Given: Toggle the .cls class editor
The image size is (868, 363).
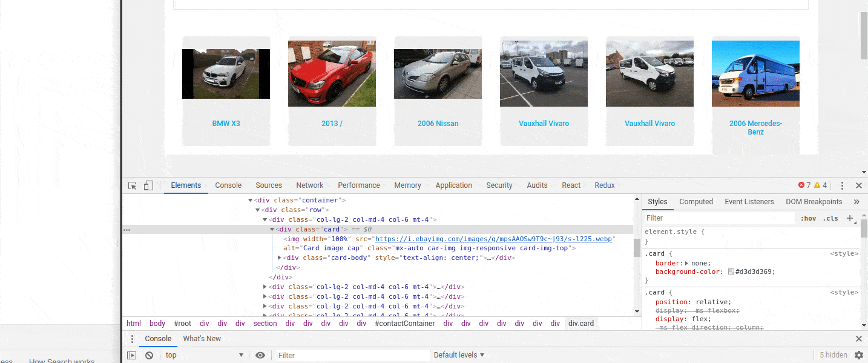Looking at the screenshot, I should click(830, 218).
